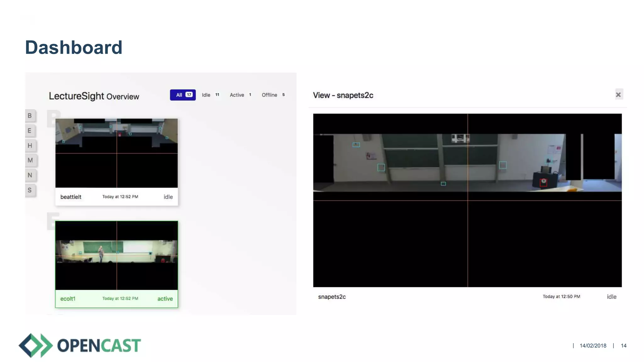Click the snapets2c idle status label

612,297
